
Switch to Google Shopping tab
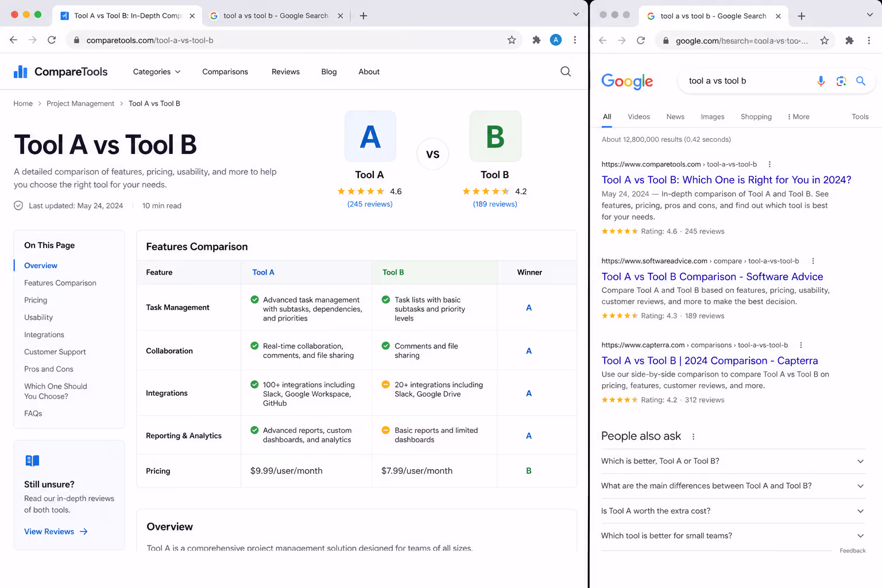(756, 117)
